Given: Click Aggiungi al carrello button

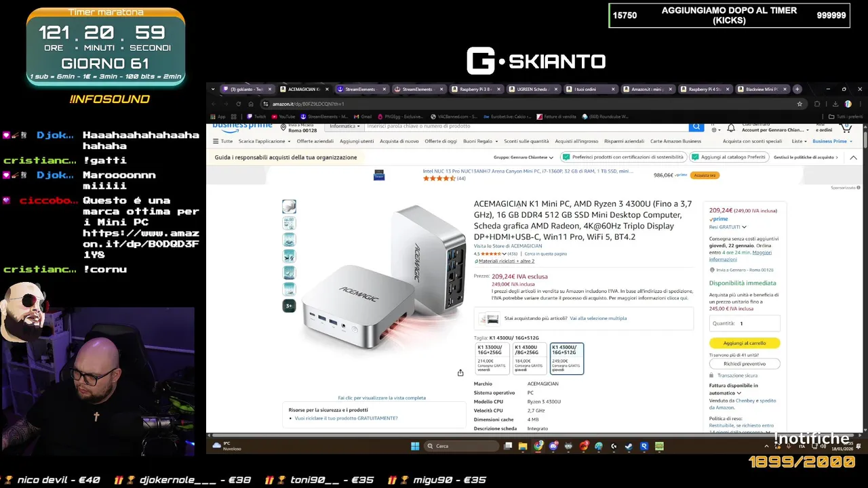Looking at the screenshot, I should tap(745, 343).
